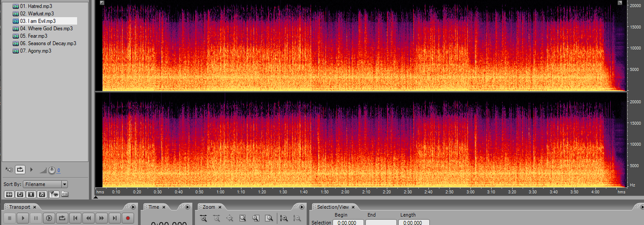Close the Time panel tab

point(164,207)
